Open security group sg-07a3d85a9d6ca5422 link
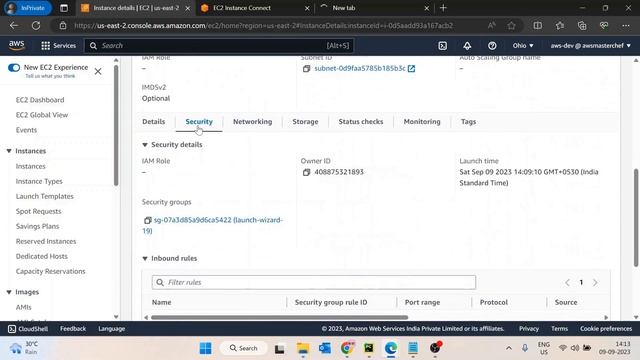The image size is (640, 360). [213, 225]
